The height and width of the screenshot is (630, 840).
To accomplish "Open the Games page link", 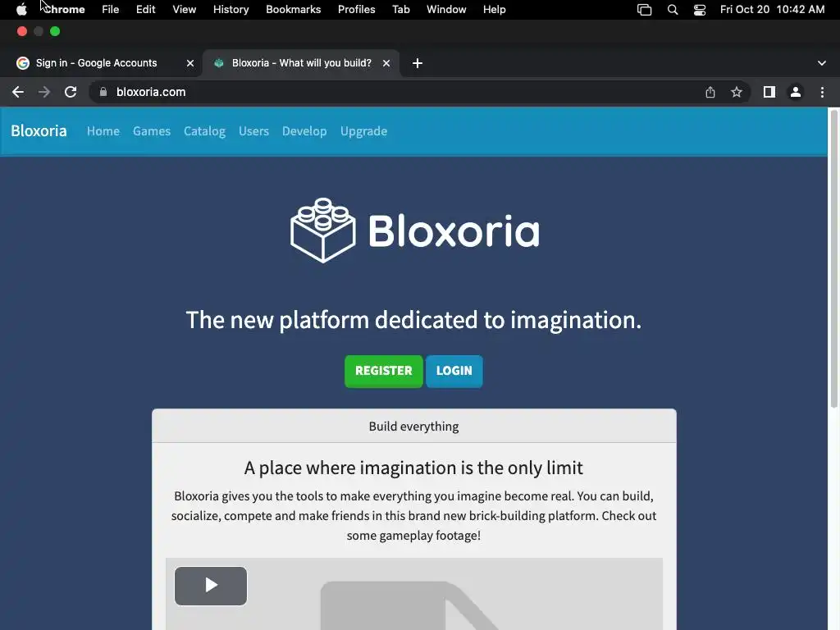I will pyautogui.click(x=152, y=131).
